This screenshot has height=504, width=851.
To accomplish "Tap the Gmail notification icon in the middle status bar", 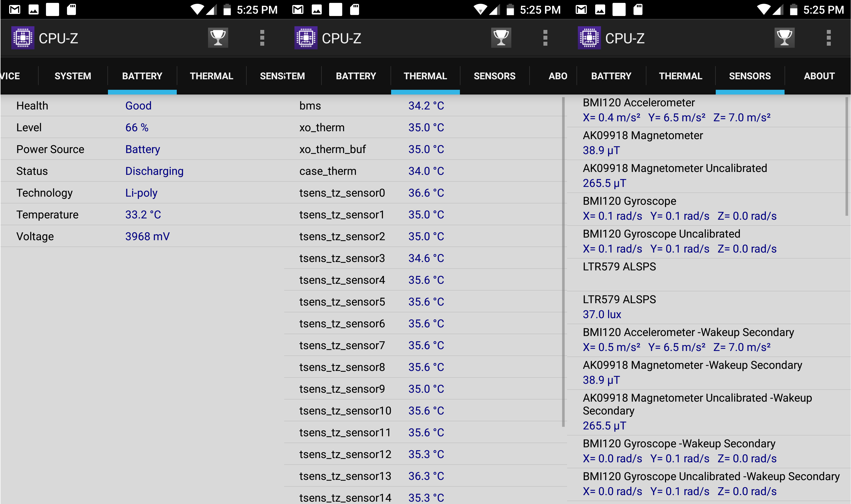I will (298, 9).
